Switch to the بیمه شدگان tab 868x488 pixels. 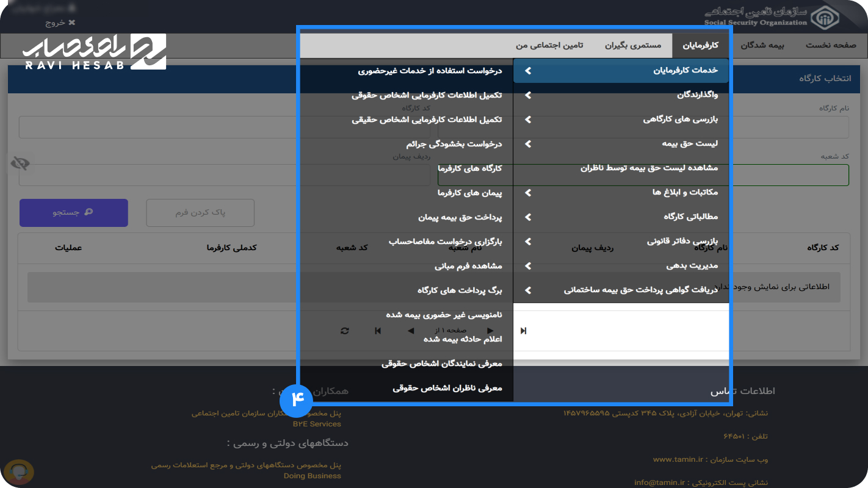pyautogui.click(x=762, y=45)
